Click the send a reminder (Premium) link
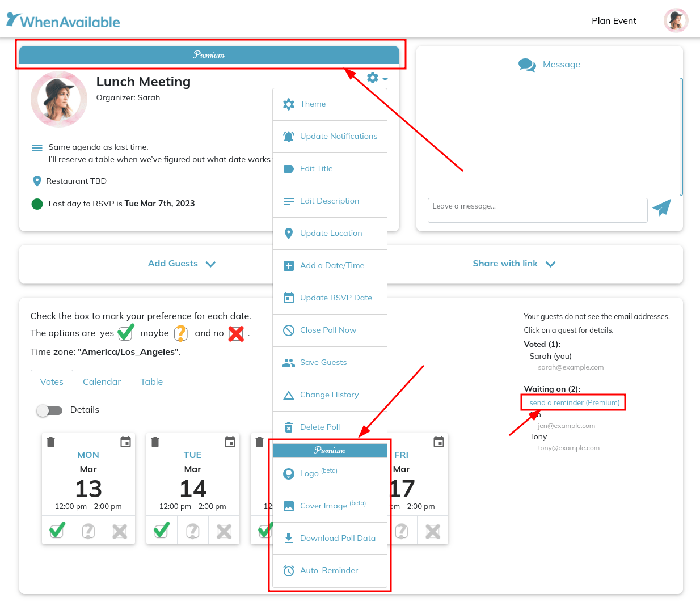 pos(574,403)
